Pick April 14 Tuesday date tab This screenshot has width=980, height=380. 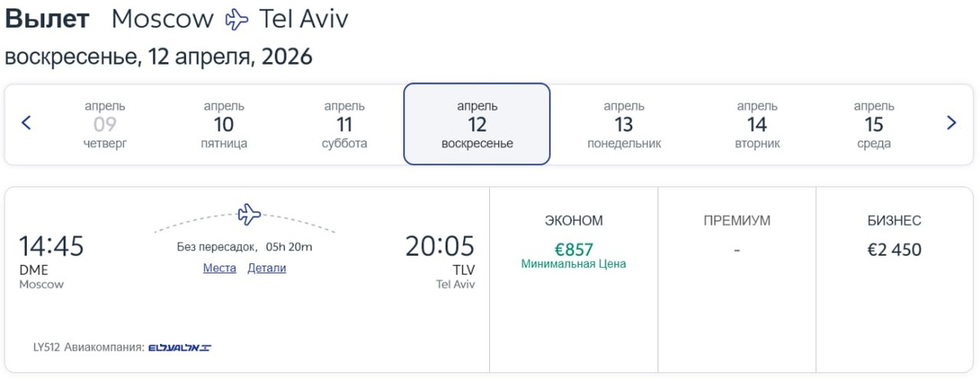point(757,124)
